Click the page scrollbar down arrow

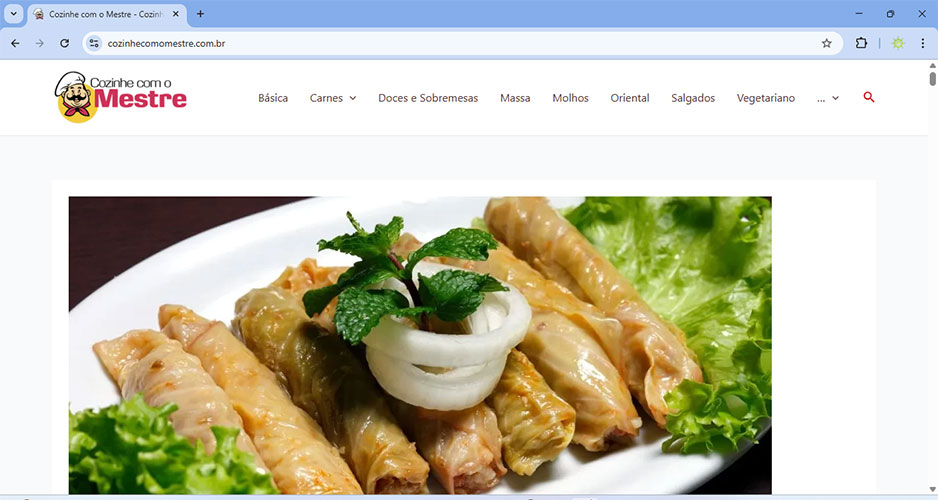click(933, 490)
